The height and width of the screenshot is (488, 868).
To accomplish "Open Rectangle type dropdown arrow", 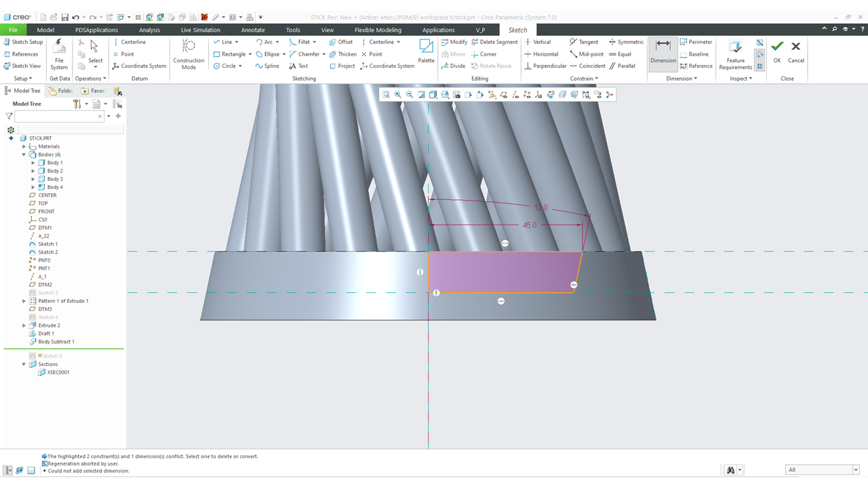I will click(250, 54).
